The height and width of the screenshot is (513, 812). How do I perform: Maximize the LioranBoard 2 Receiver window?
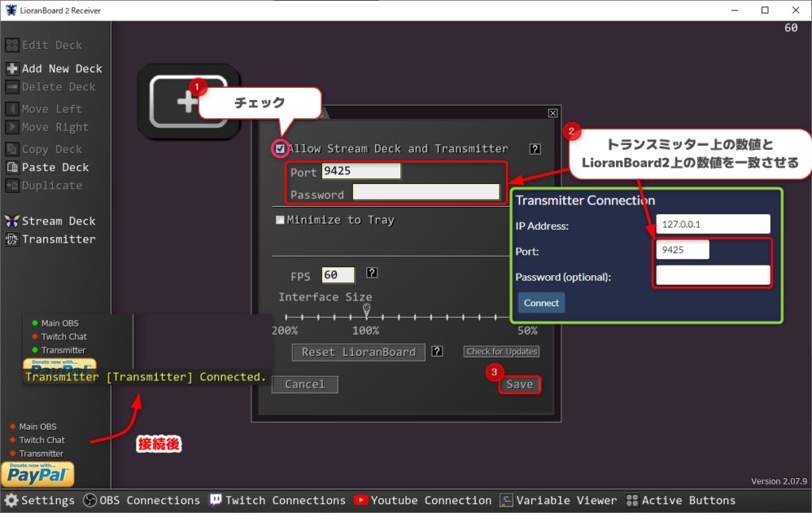click(765, 10)
